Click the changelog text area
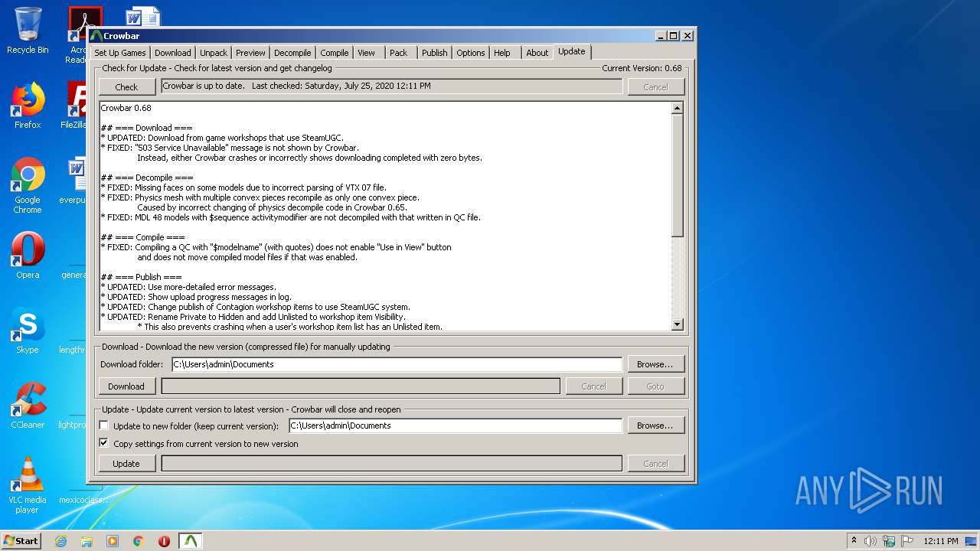The height and width of the screenshot is (551, 980). click(x=385, y=217)
